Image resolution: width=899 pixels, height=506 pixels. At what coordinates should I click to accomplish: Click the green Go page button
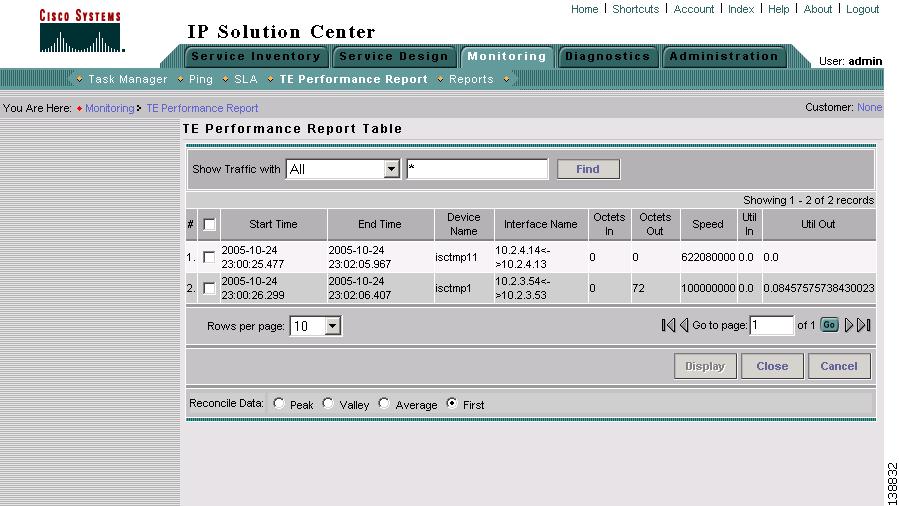(829, 325)
